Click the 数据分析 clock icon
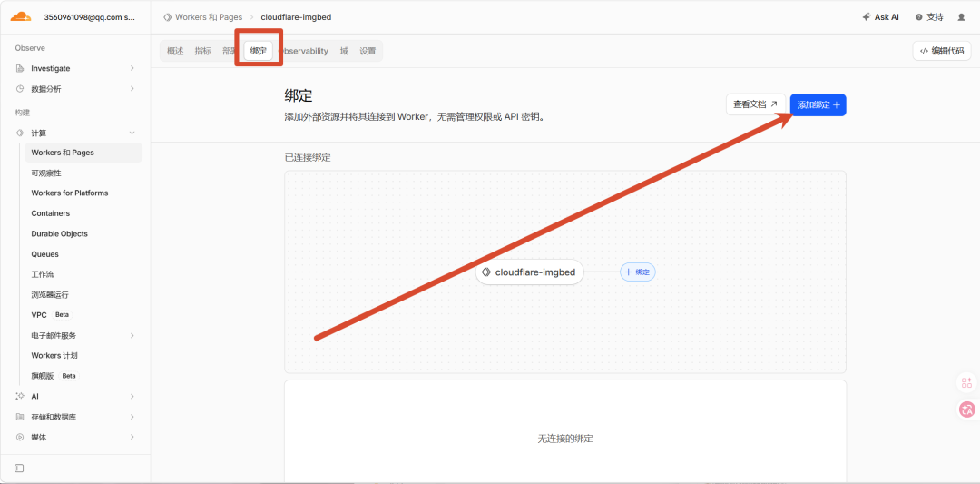The width and height of the screenshot is (980, 484). (x=19, y=89)
